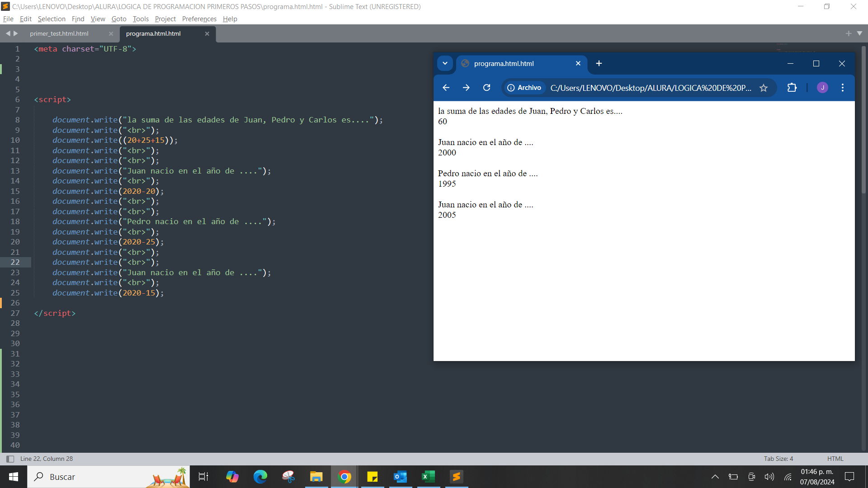Viewport: 868px width, 488px height.
Task: Open the Tools menu
Action: (141, 19)
